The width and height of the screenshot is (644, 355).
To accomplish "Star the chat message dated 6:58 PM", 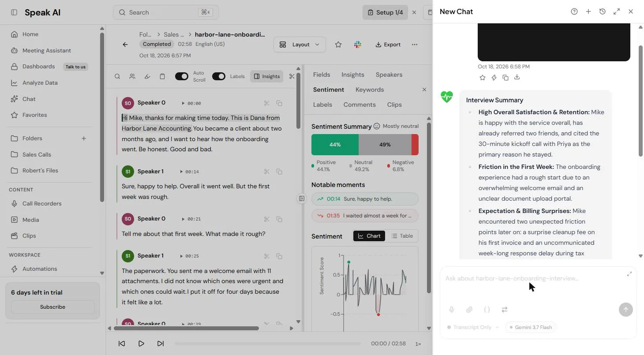I will (483, 78).
